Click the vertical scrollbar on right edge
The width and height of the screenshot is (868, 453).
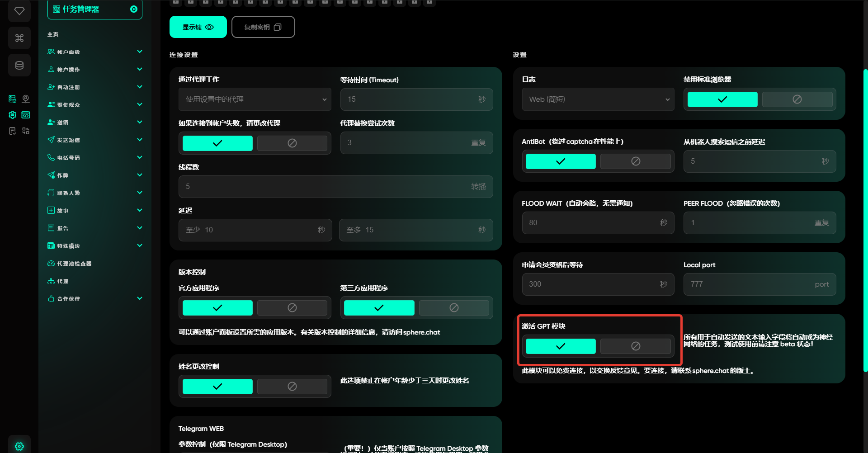865,221
